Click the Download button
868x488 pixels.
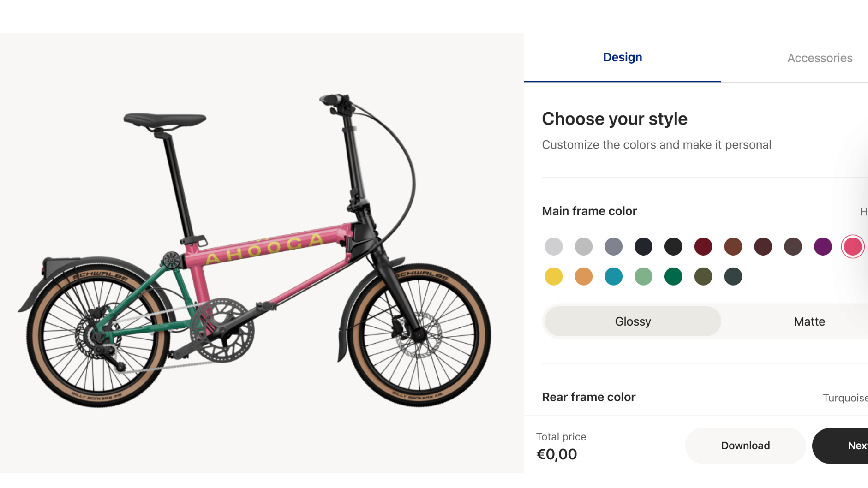(x=745, y=446)
